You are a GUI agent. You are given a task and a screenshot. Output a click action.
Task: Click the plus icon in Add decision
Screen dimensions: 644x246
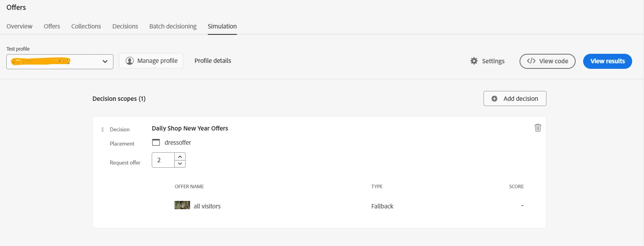coord(494,98)
